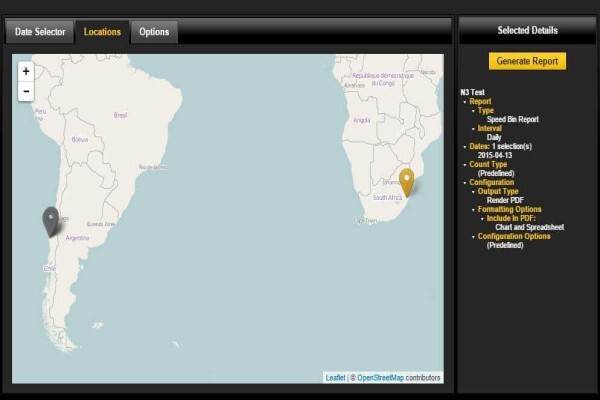
Task: Click the Speed Bin Report value
Action: [512, 119]
